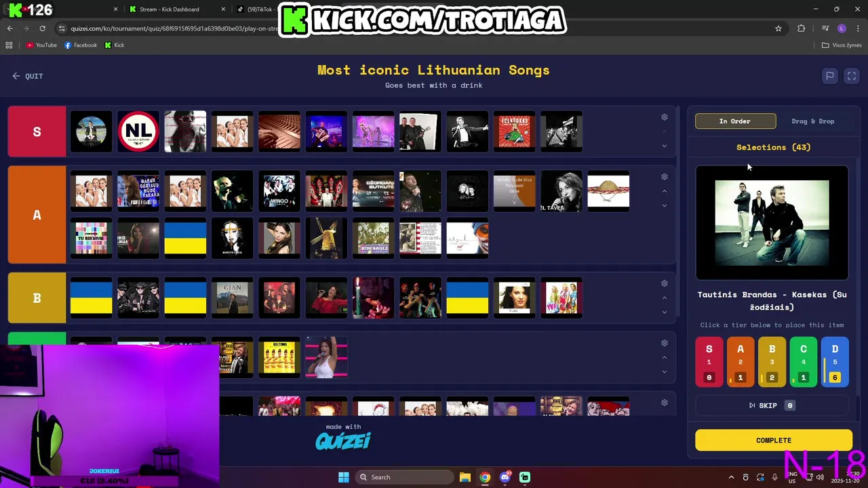Open the Kick bookmark
The image size is (868, 488).
[x=115, y=45]
